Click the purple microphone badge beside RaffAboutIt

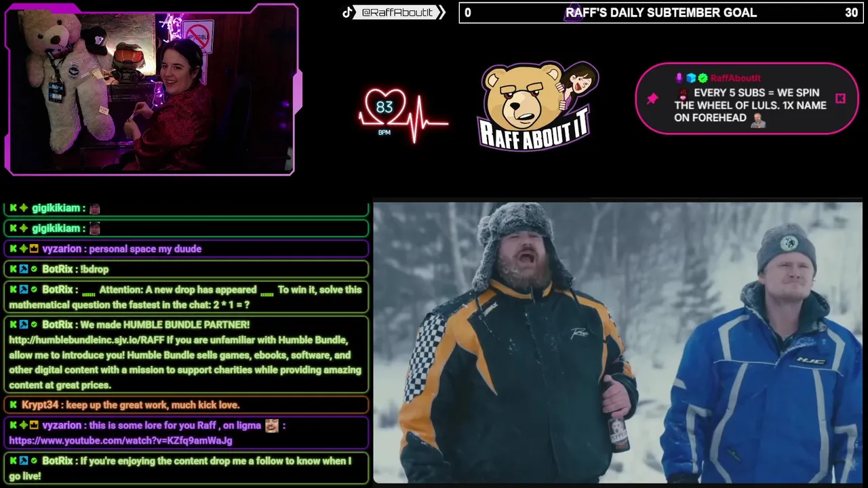(679, 78)
